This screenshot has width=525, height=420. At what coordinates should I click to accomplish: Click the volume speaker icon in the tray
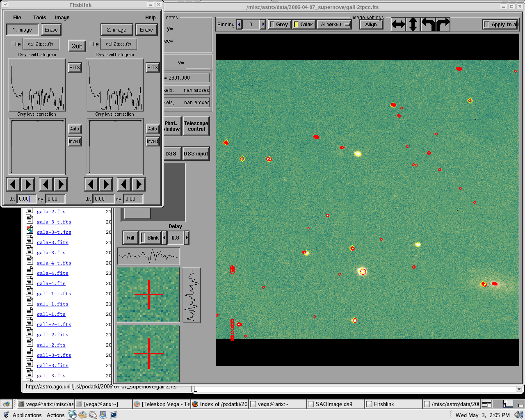[x=518, y=415]
